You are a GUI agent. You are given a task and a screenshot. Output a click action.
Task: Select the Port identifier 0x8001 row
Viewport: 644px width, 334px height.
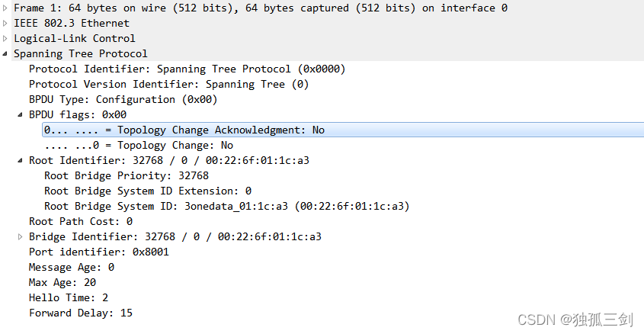(x=98, y=252)
